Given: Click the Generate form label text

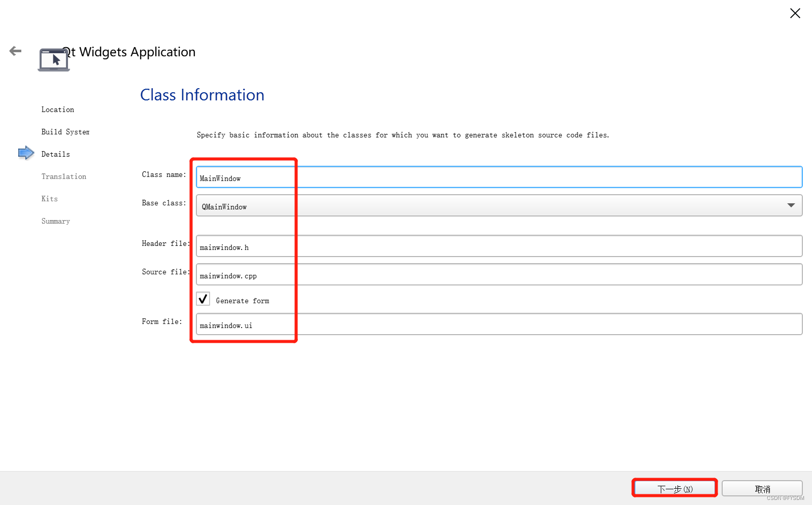Looking at the screenshot, I should 243,301.
